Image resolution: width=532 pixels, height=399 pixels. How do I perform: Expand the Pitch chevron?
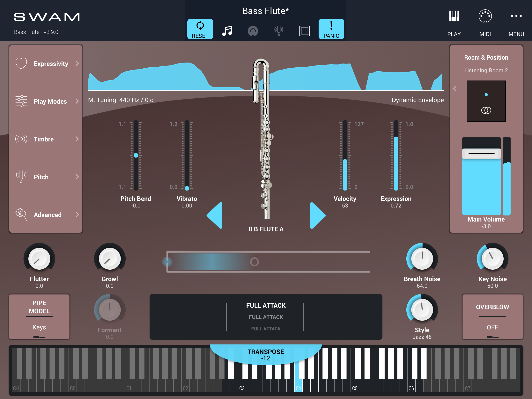point(77,177)
